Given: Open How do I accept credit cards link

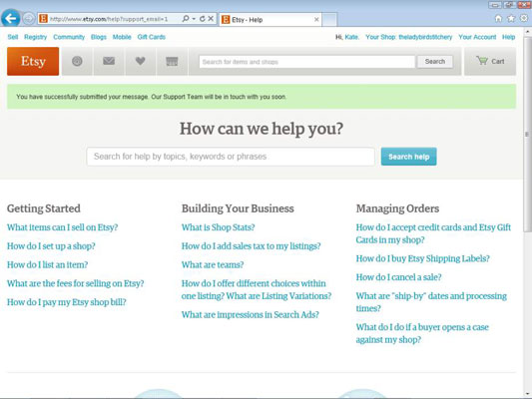Looking at the screenshot, I should tap(433, 233).
